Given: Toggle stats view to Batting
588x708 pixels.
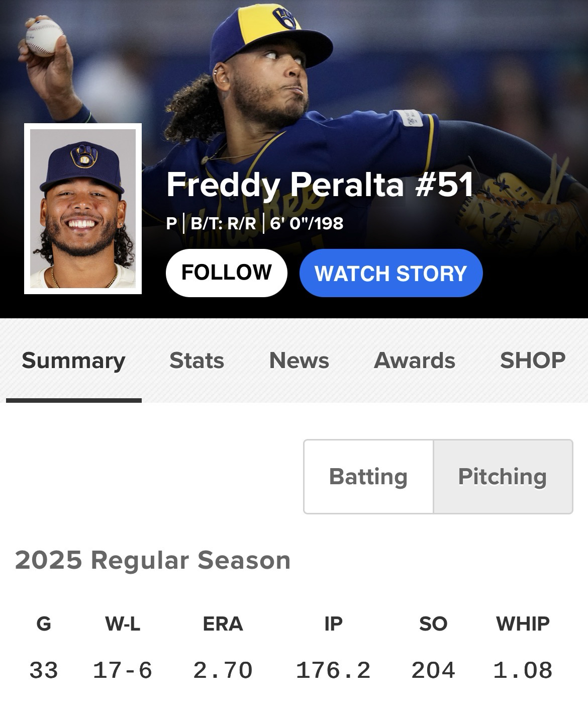Looking at the screenshot, I should (368, 476).
